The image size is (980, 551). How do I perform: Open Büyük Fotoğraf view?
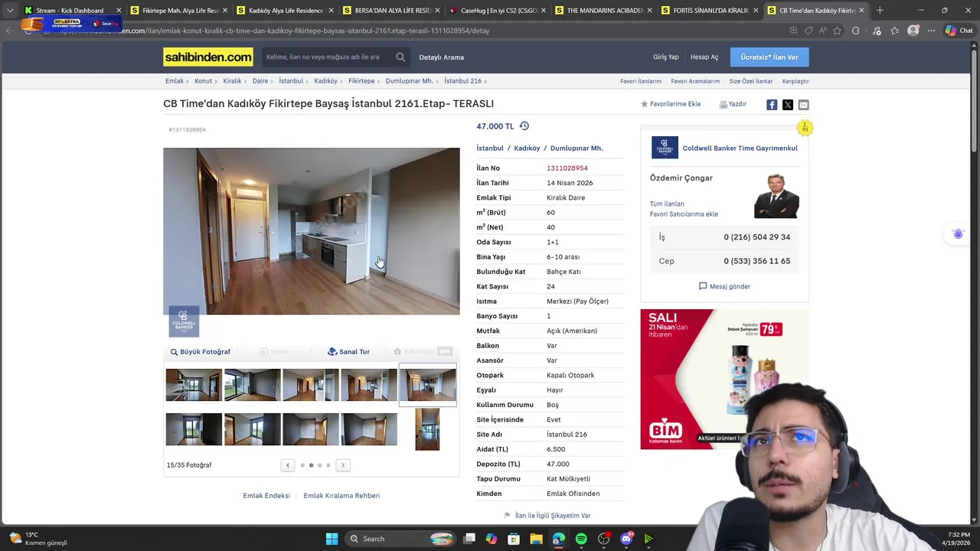[201, 352]
